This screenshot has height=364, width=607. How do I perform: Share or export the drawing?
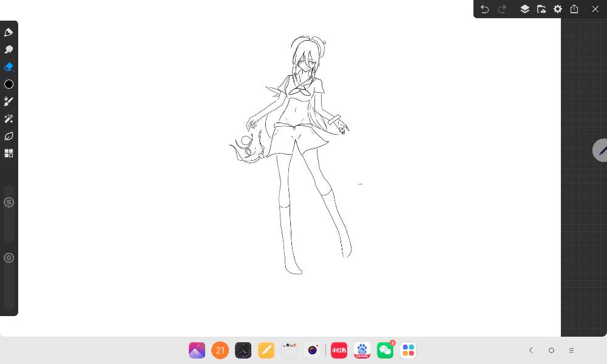(574, 9)
